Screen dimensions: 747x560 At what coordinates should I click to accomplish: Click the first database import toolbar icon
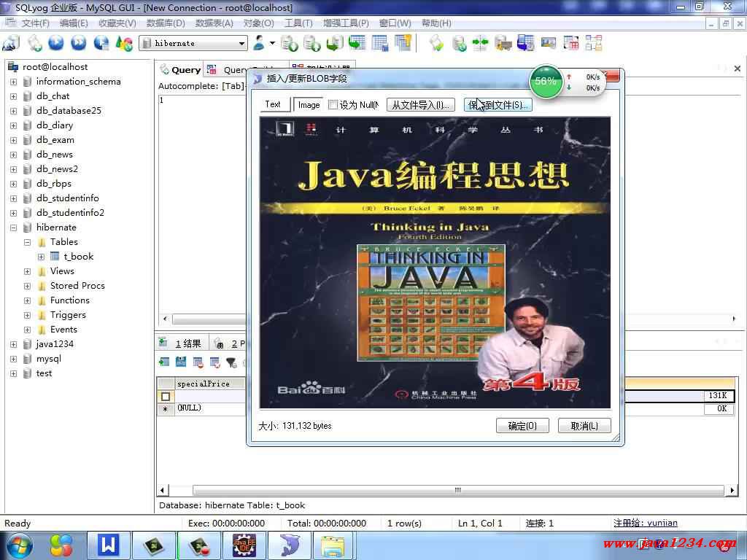coord(289,43)
